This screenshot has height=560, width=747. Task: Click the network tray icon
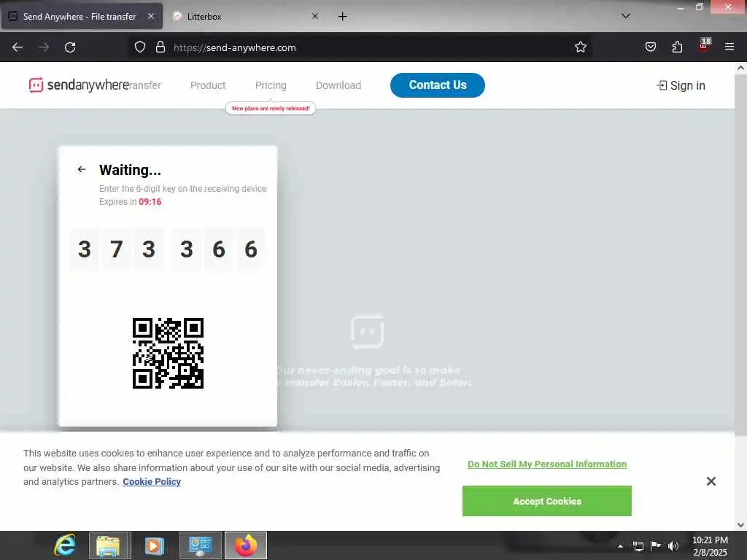click(638, 546)
